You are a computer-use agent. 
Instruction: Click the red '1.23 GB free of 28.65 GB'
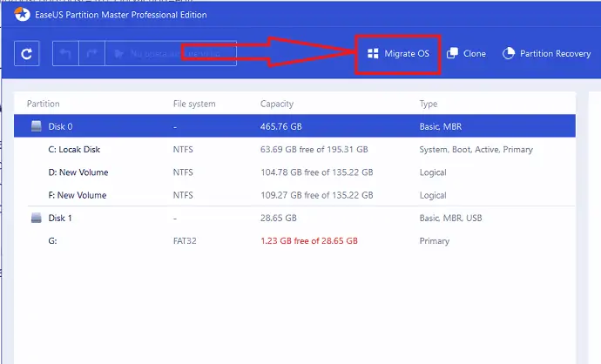[309, 241]
